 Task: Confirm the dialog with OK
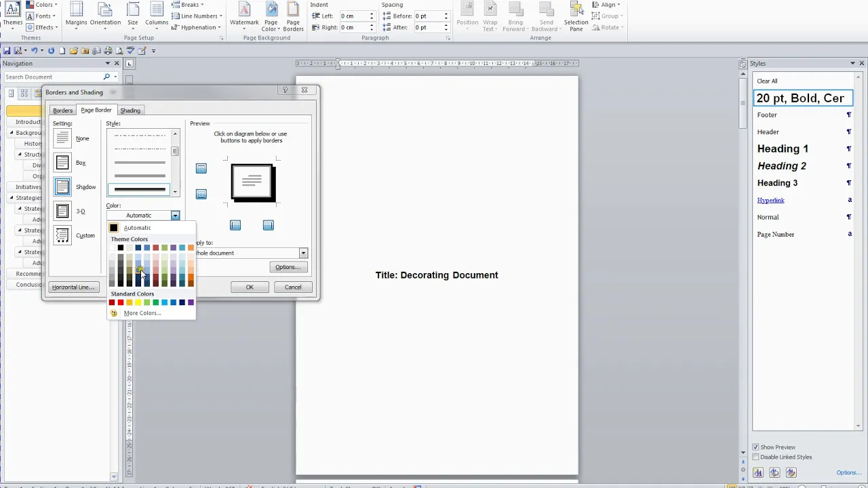pyautogui.click(x=250, y=287)
